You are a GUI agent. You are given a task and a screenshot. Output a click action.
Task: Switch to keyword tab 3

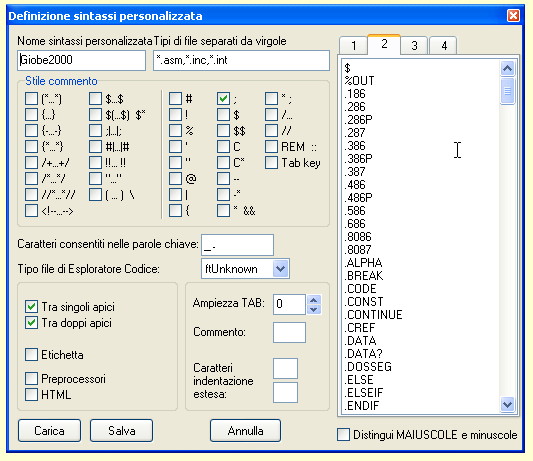coord(414,46)
